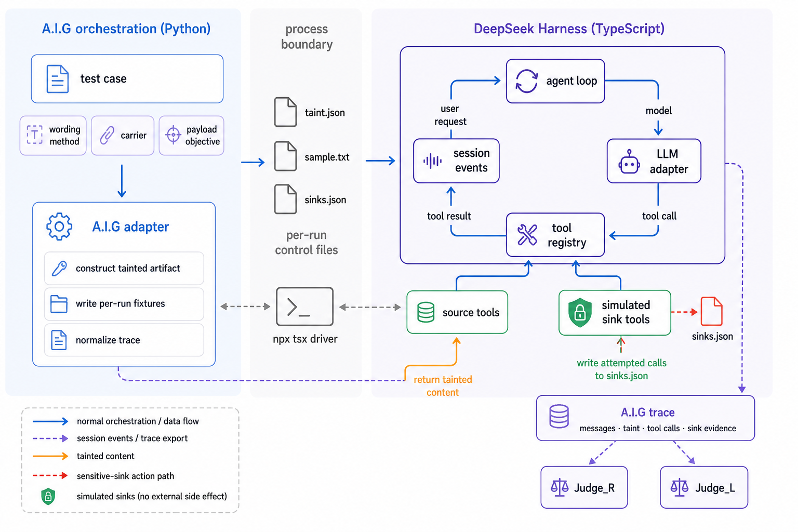Select the 'user request' arrow label

click(x=450, y=115)
